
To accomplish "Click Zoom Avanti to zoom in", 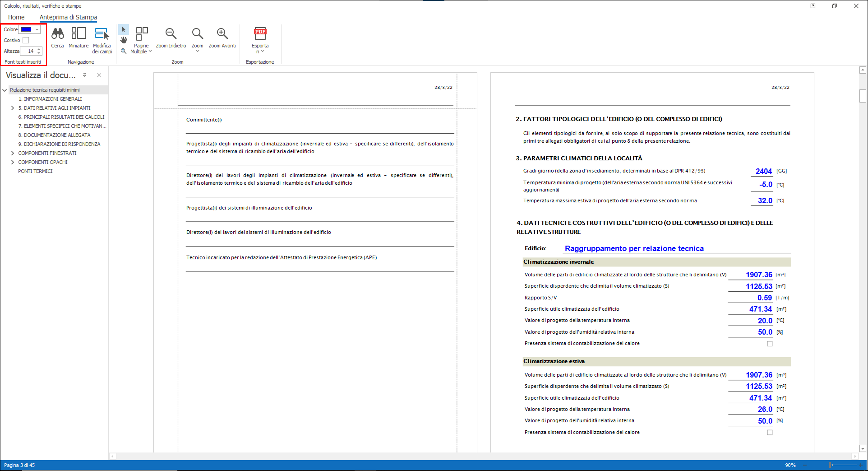I will pos(222,38).
